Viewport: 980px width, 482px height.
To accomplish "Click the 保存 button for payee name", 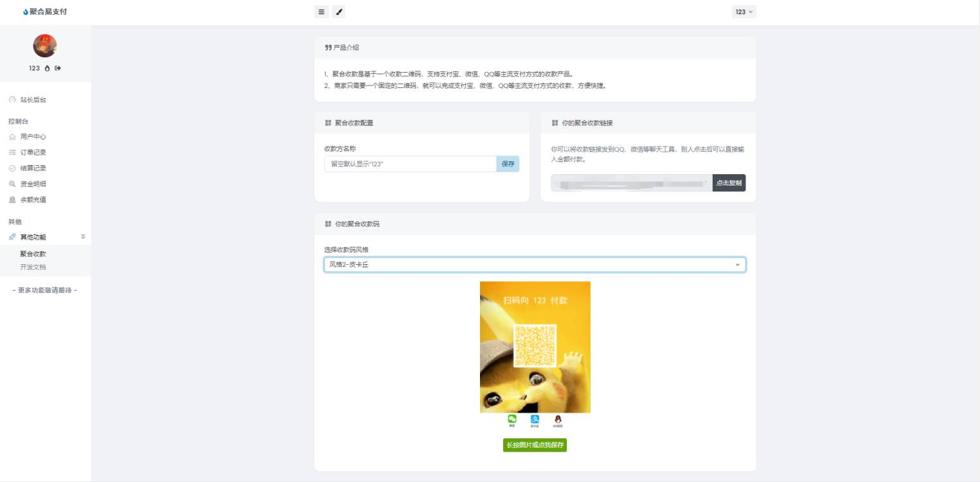I will point(508,164).
